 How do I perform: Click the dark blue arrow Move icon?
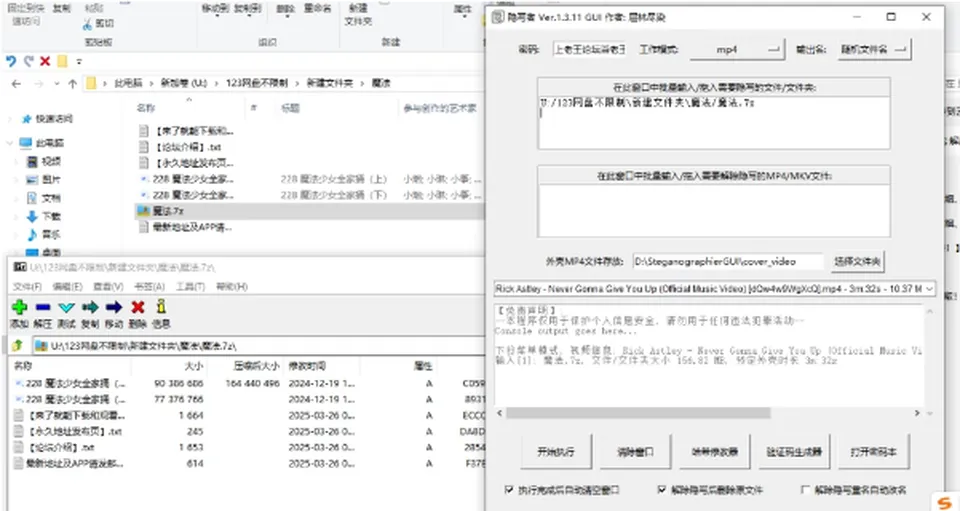(x=114, y=307)
